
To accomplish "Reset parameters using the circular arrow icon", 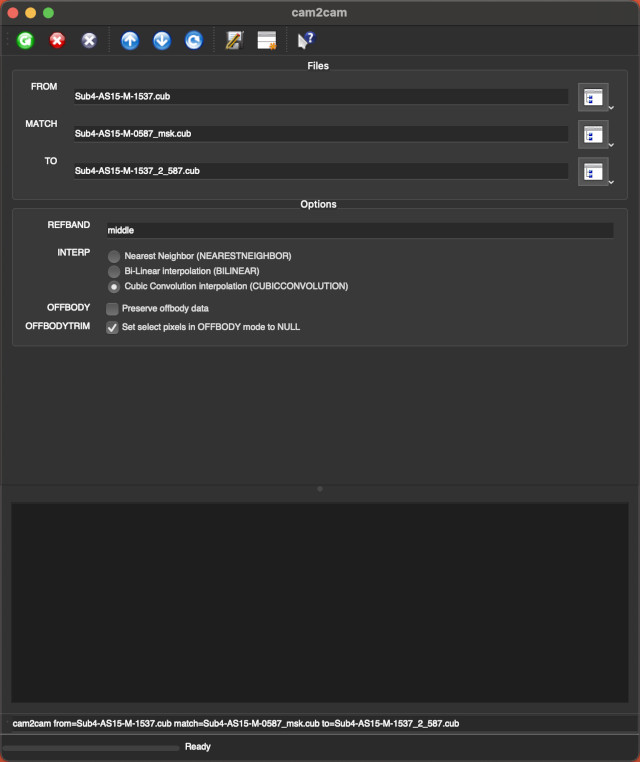I will [193, 41].
